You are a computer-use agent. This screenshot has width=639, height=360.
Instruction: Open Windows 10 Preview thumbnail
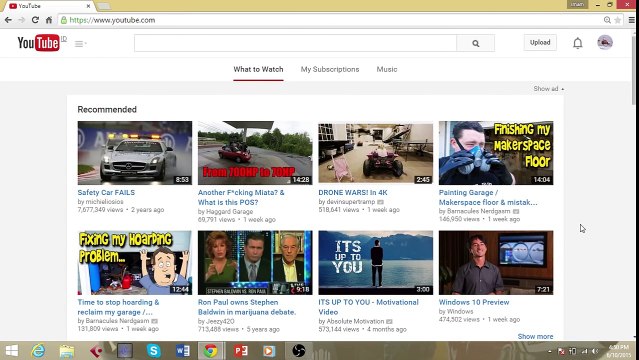tap(496, 263)
